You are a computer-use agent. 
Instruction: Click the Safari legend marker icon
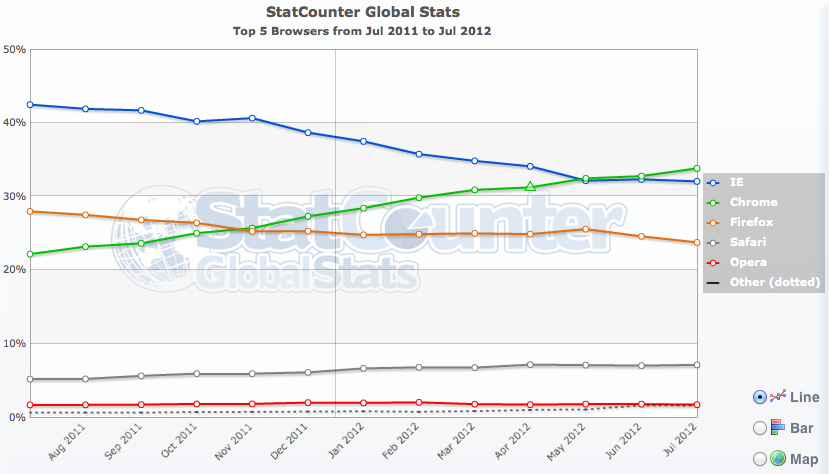click(x=714, y=241)
